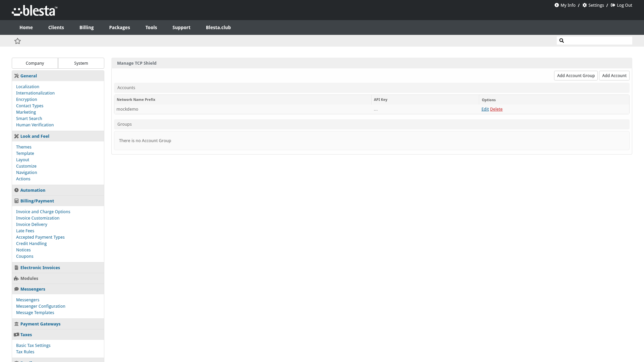The height and width of the screenshot is (362, 644).
Task: Open Invoice Customization settings
Action: click(x=38, y=218)
